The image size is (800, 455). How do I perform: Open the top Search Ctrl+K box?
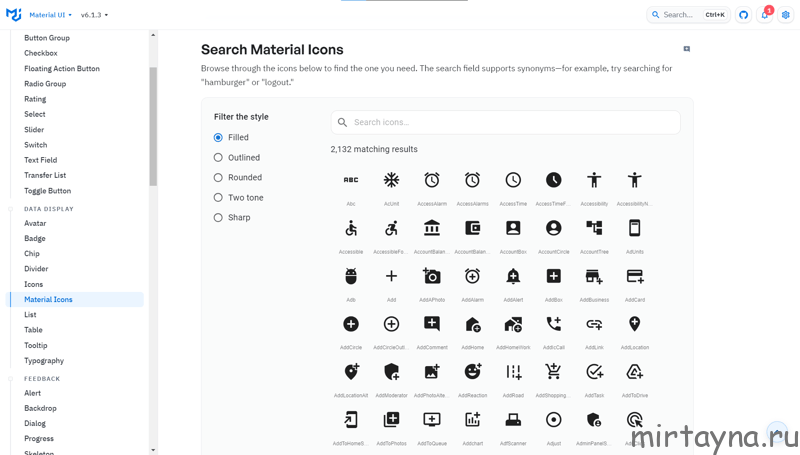tap(688, 15)
